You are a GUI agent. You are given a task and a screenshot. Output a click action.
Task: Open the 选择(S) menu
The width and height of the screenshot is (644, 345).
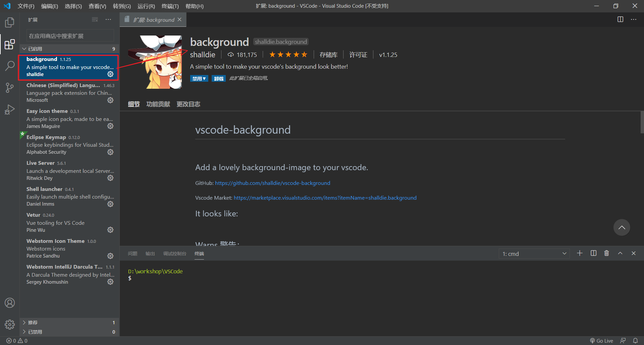point(73,6)
